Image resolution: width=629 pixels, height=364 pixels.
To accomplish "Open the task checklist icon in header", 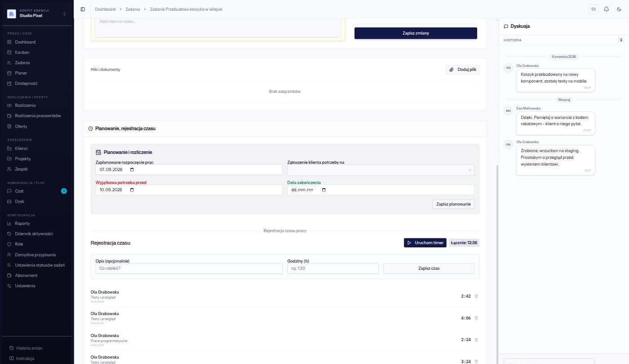I will coord(594,9).
